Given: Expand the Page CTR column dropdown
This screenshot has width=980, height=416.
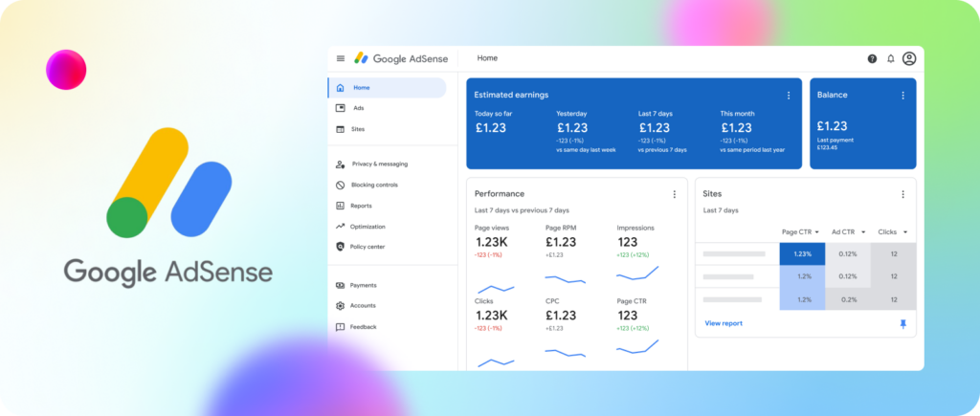Looking at the screenshot, I should (x=817, y=232).
